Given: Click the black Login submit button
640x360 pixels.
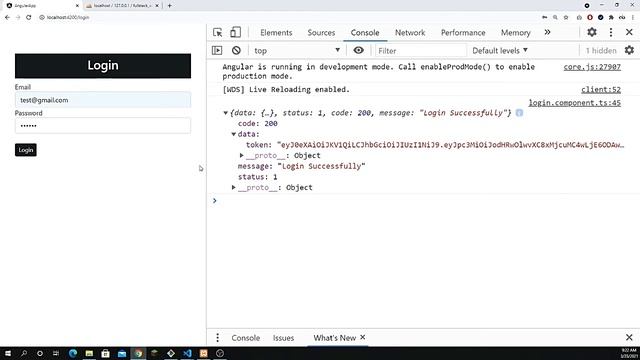Looking at the screenshot, I should (26, 150).
